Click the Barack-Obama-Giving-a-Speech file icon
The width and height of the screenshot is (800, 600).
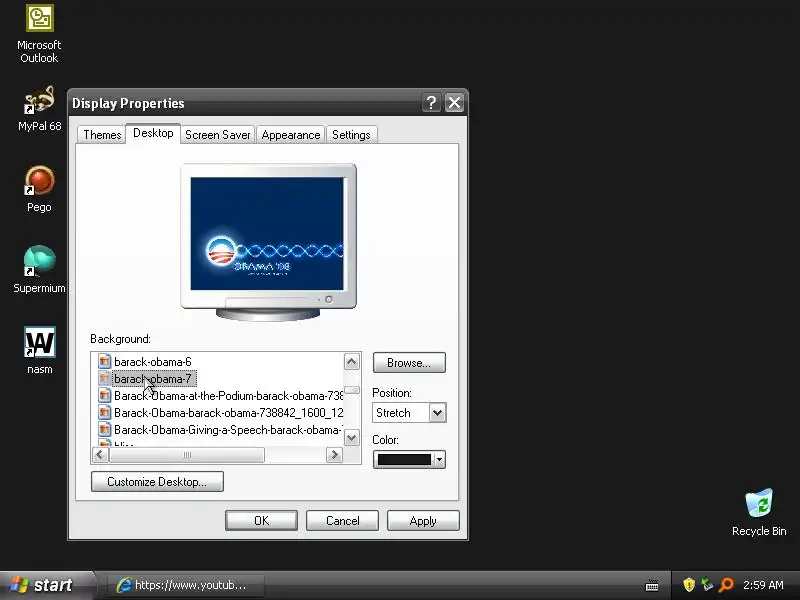coord(104,429)
